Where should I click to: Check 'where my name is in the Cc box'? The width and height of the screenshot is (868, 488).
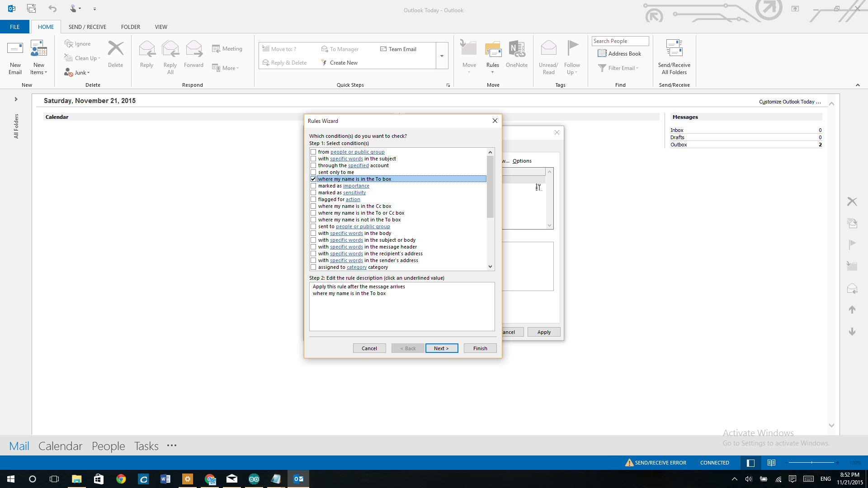(x=313, y=206)
